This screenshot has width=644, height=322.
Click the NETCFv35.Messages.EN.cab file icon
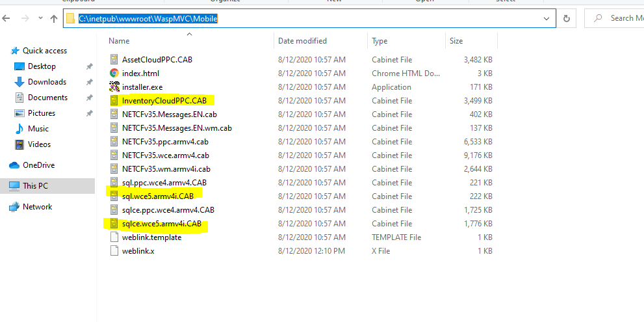tap(114, 114)
